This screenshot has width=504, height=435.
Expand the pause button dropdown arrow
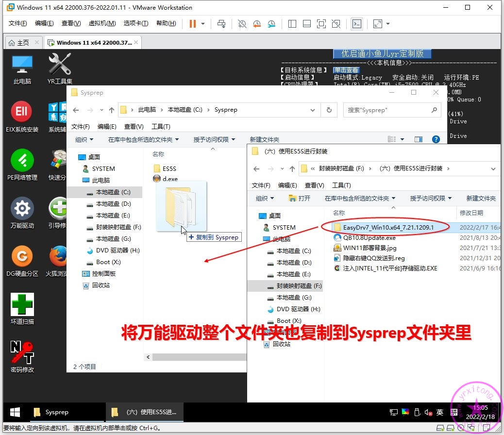pos(203,24)
